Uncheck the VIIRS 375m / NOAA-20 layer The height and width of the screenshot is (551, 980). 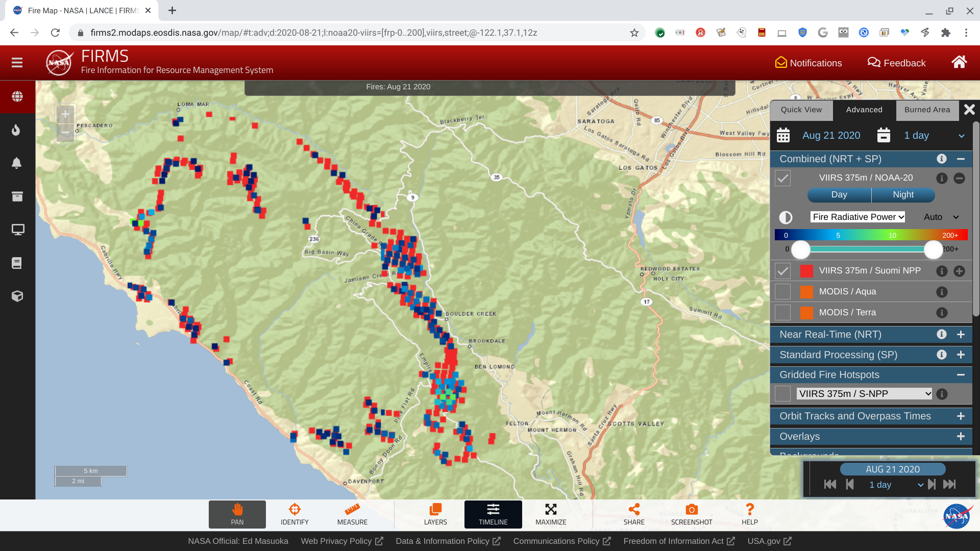coord(782,178)
